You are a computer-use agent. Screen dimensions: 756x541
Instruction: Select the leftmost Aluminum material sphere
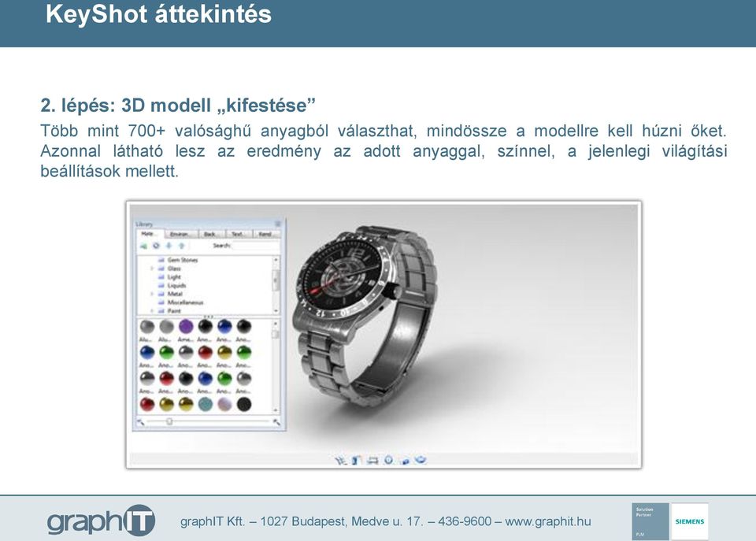(147, 327)
